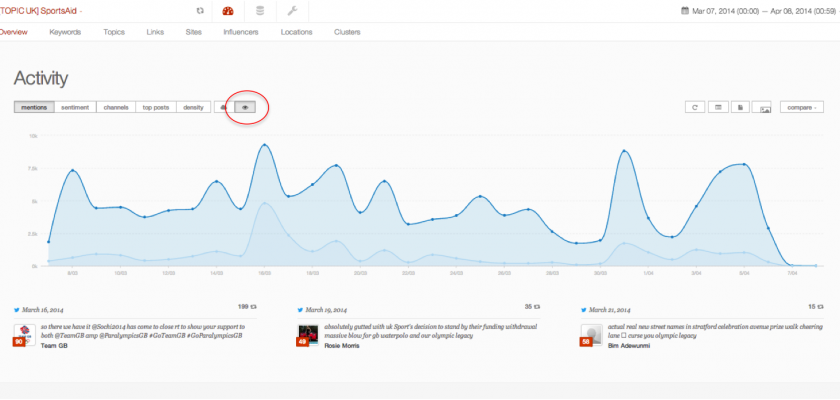Image resolution: width=840 pixels, height=400 pixels.
Task: Select the top posts button
Action: click(155, 107)
